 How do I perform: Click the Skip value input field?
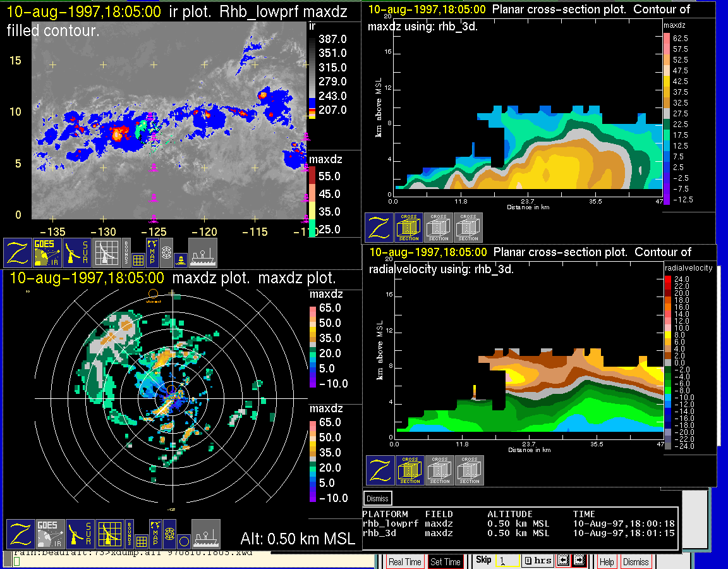507,561
